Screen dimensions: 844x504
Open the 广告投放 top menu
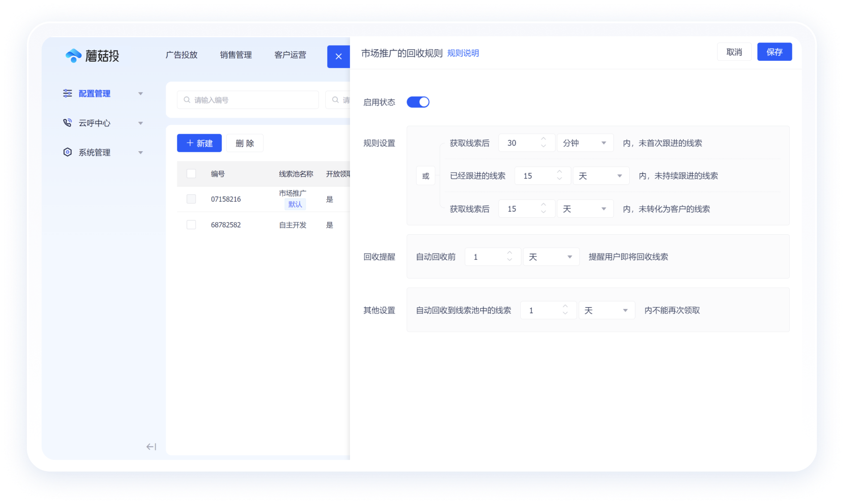pyautogui.click(x=181, y=55)
